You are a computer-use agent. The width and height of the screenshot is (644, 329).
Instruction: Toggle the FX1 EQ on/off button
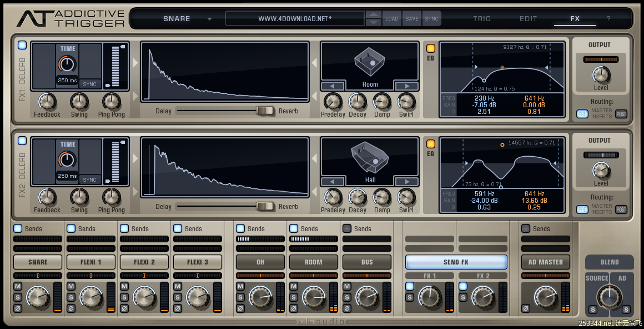click(x=430, y=48)
